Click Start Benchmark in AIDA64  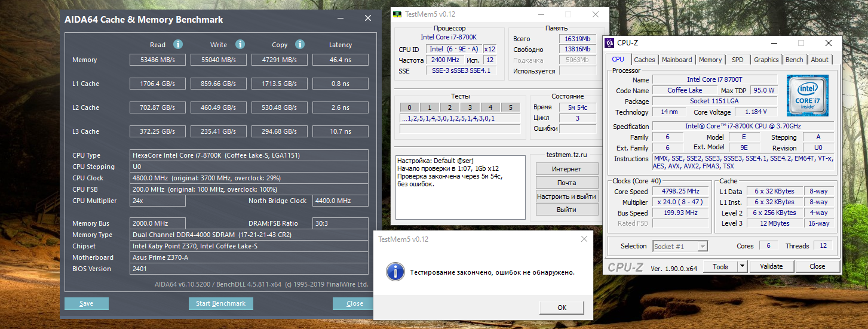click(x=221, y=303)
